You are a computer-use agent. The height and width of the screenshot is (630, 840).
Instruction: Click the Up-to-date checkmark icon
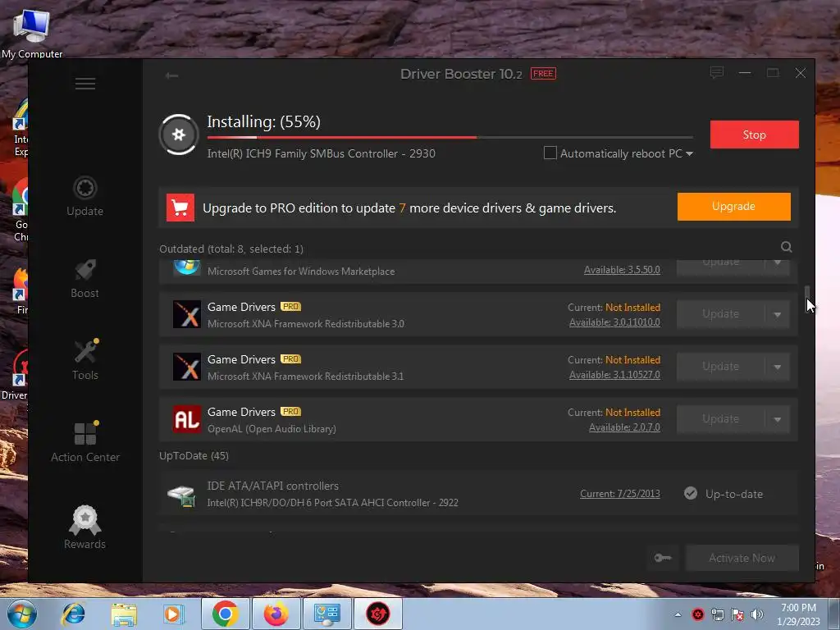(x=691, y=493)
